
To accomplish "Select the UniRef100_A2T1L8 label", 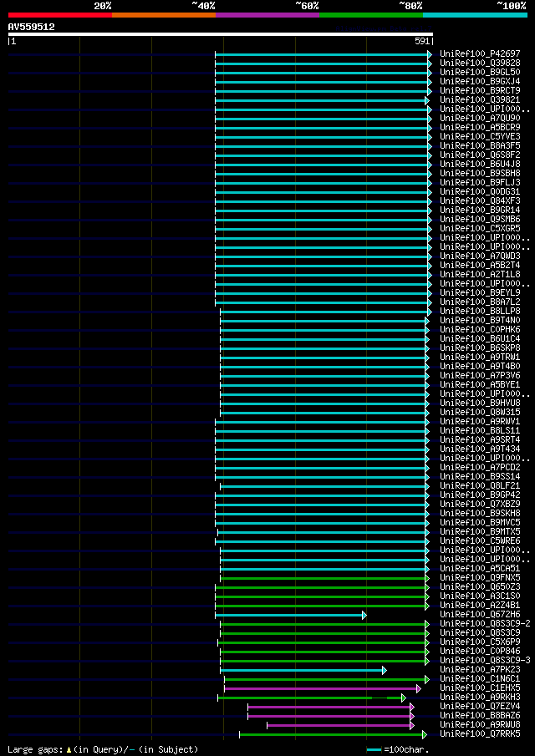I will pos(480,274).
